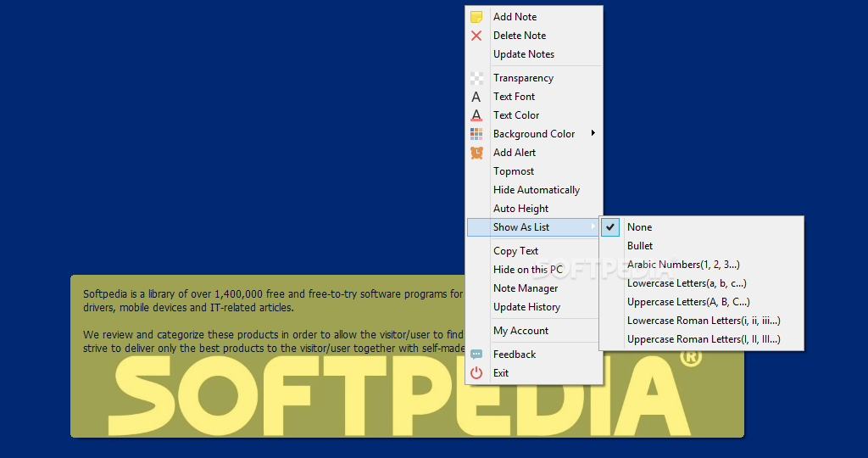
Task: Expand Background Color submenu arrow
Action: (593, 133)
